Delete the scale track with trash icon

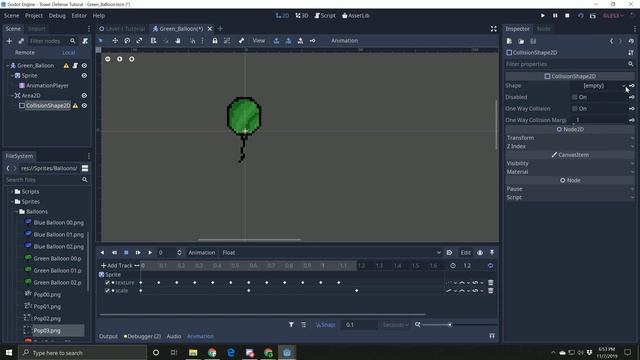[x=491, y=291]
